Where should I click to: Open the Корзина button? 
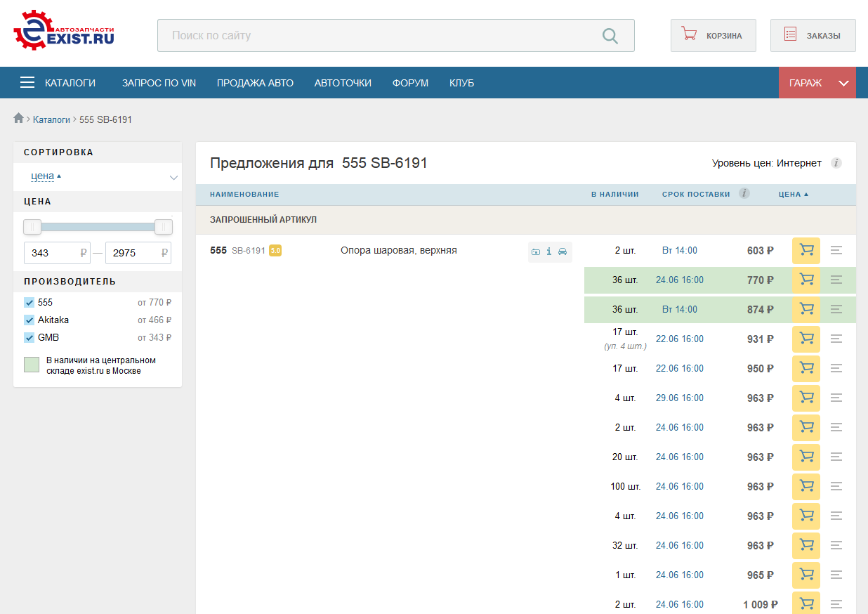tap(713, 36)
